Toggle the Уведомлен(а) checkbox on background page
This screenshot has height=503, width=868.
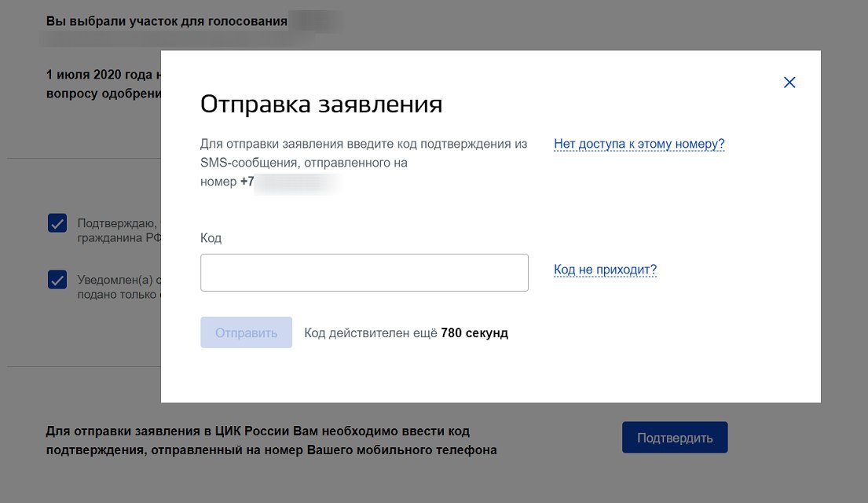[x=57, y=280]
